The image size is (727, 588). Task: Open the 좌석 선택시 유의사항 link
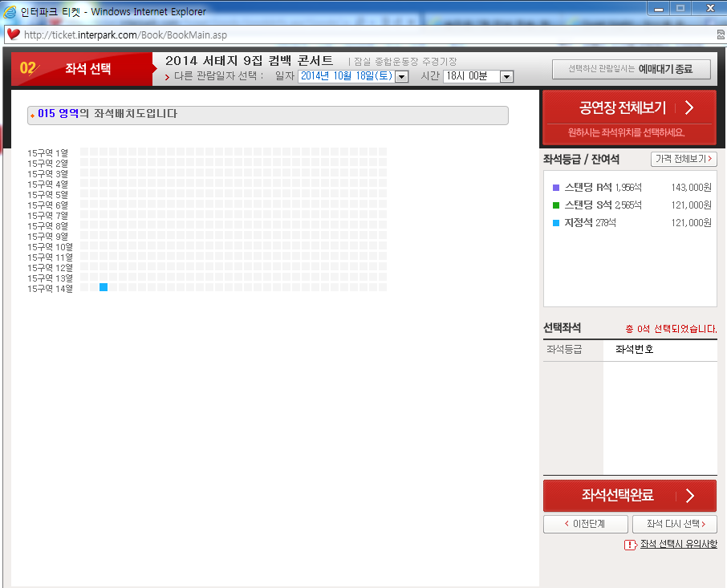pos(679,545)
